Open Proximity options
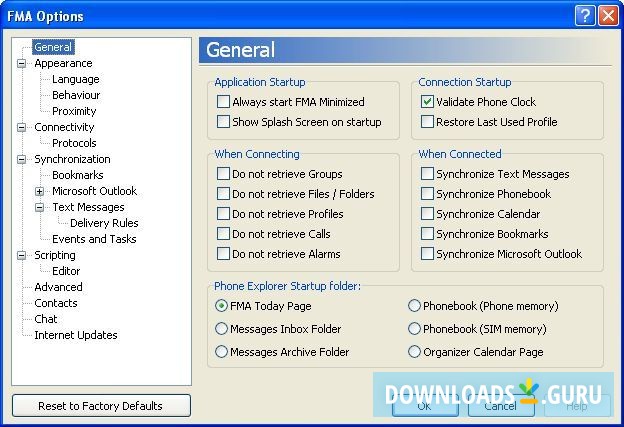 [x=74, y=111]
